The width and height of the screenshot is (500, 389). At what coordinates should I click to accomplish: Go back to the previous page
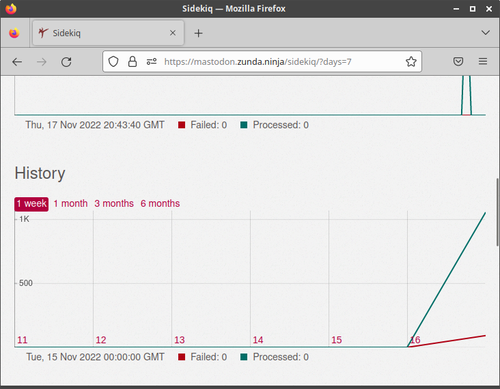click(x=17, y=62)
